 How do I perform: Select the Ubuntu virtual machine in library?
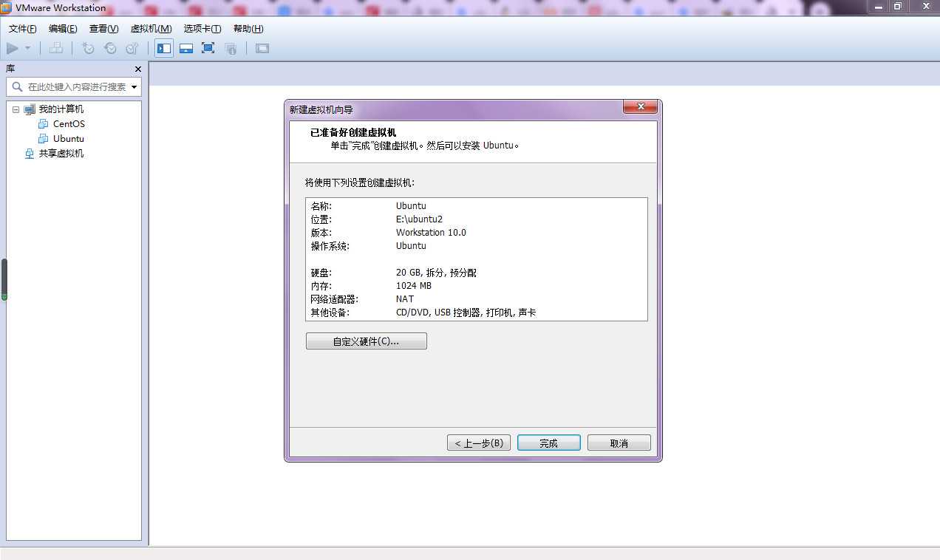(69, 139)
